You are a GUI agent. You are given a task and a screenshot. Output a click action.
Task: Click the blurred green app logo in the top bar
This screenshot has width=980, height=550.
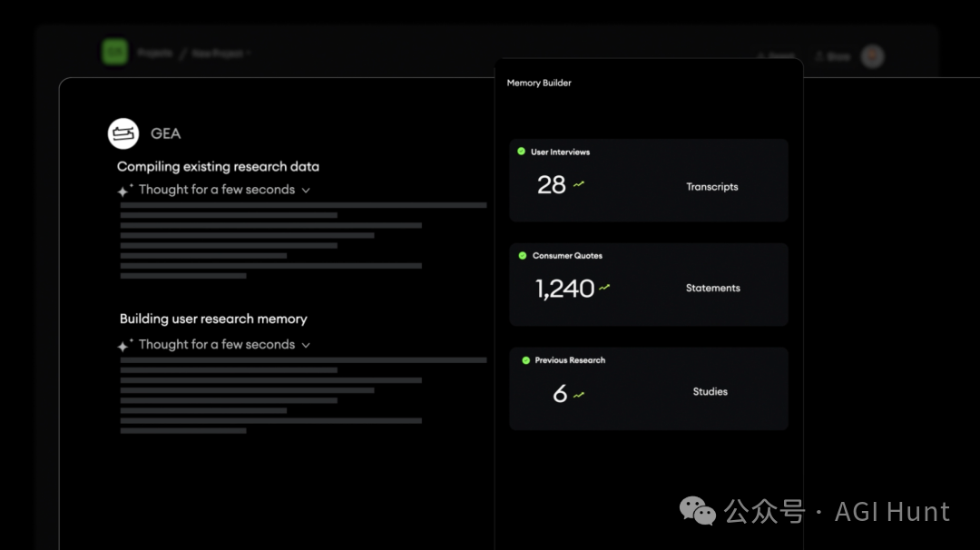click(x=115, y=52)
